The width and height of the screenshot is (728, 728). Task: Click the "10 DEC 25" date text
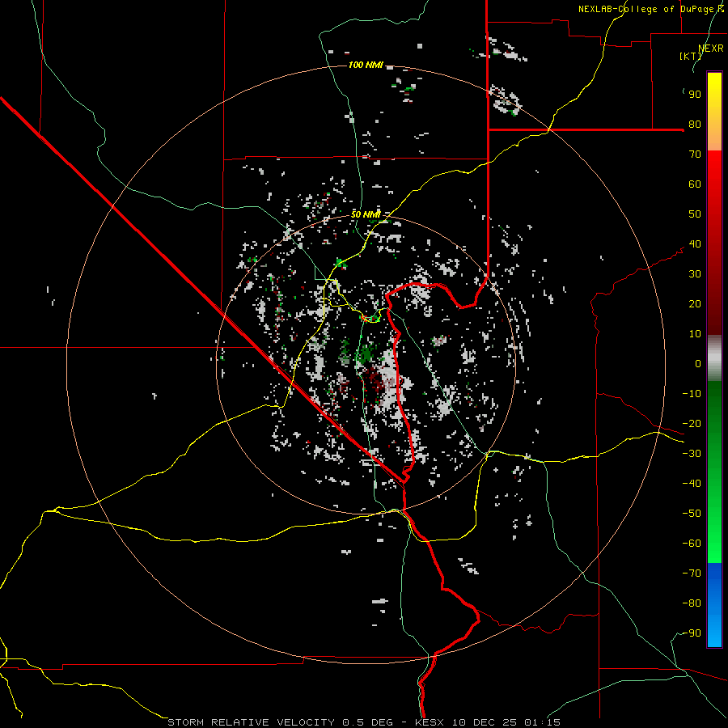click(485, 722)
